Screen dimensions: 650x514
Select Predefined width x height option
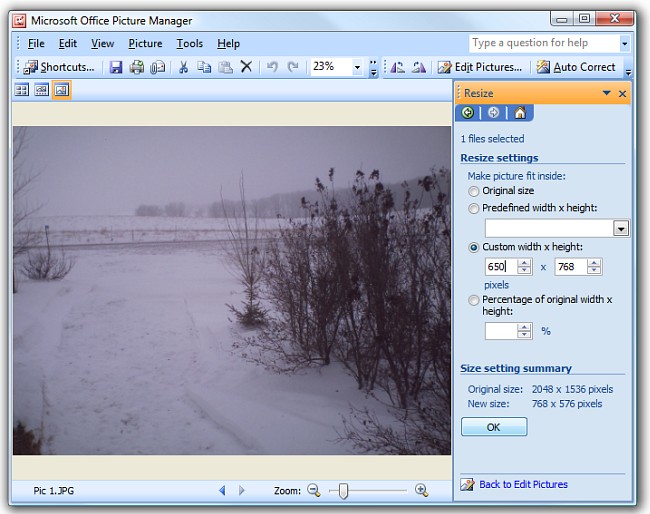(x=473, y=209)
